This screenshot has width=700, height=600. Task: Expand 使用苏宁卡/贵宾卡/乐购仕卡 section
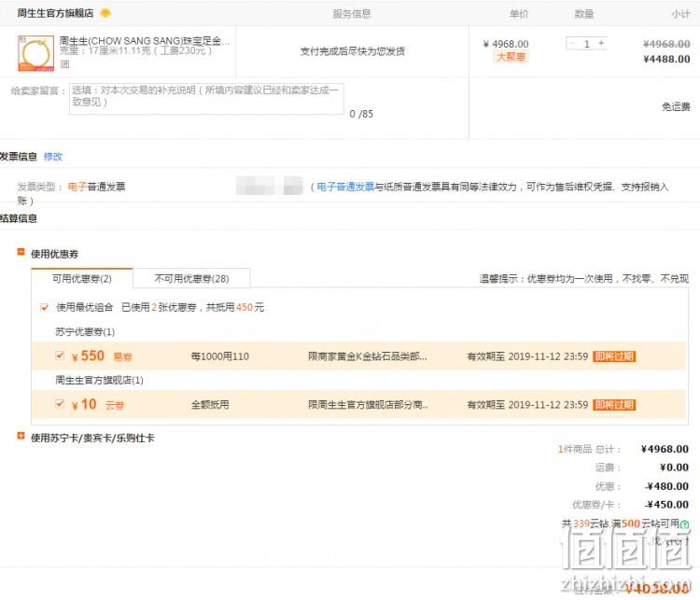click(x=21, y=436)
